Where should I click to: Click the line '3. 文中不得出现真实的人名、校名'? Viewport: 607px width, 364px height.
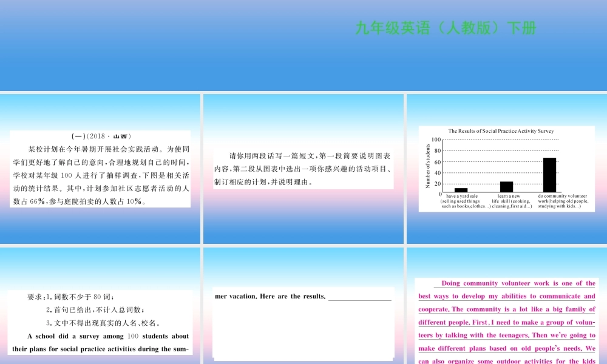[103, 323]
